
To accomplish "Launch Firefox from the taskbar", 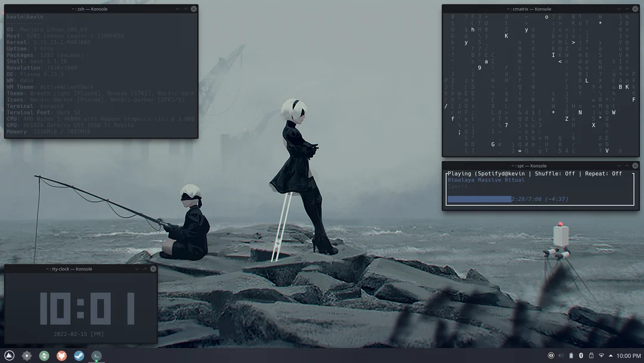I will (61, 355).
